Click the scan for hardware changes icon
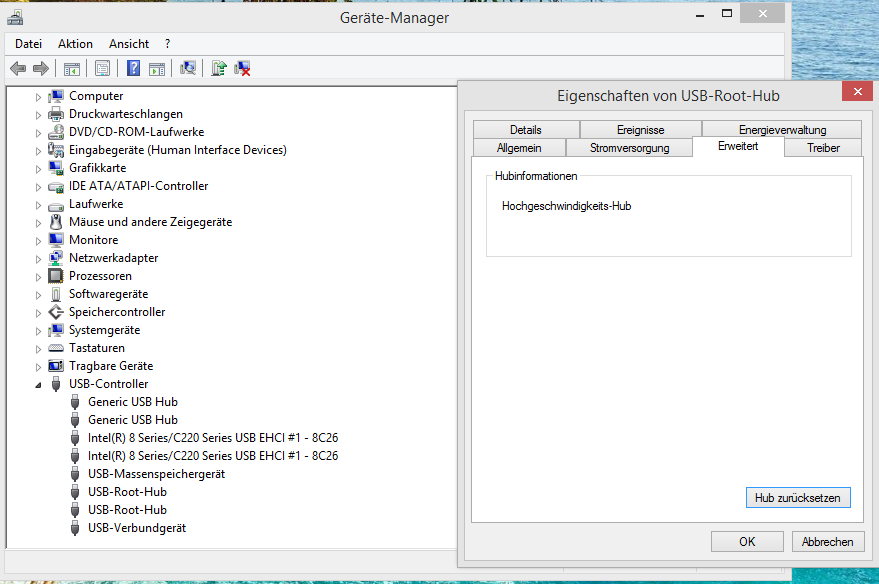 (188, 68)
